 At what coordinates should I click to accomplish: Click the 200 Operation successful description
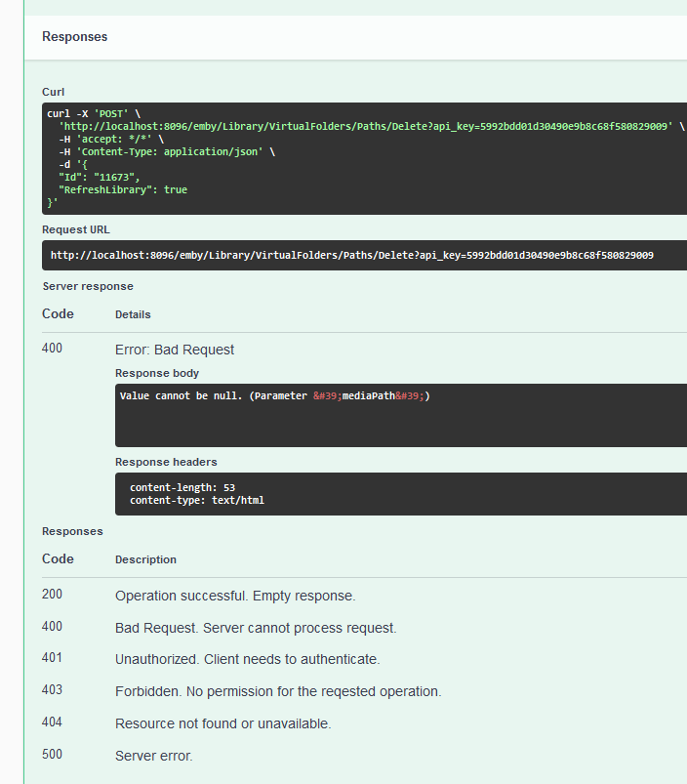[x=235, y=596]
